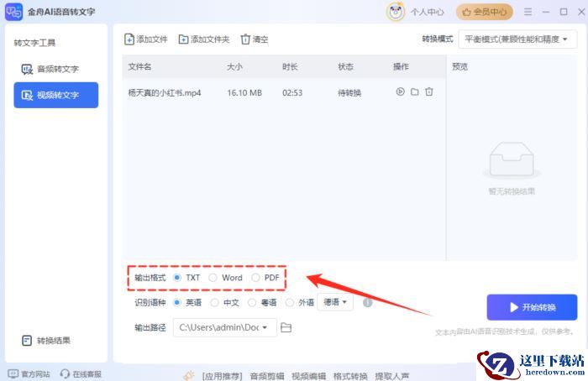The height and width of the screenshot is (381, 588).
Task: Open 官方网站 link
Action: [29, 374]
